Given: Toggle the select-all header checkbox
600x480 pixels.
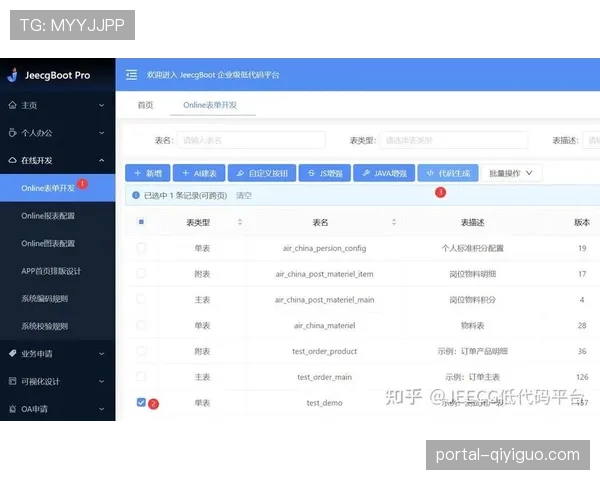Looking at the screenshot, I should pos(141,222).
